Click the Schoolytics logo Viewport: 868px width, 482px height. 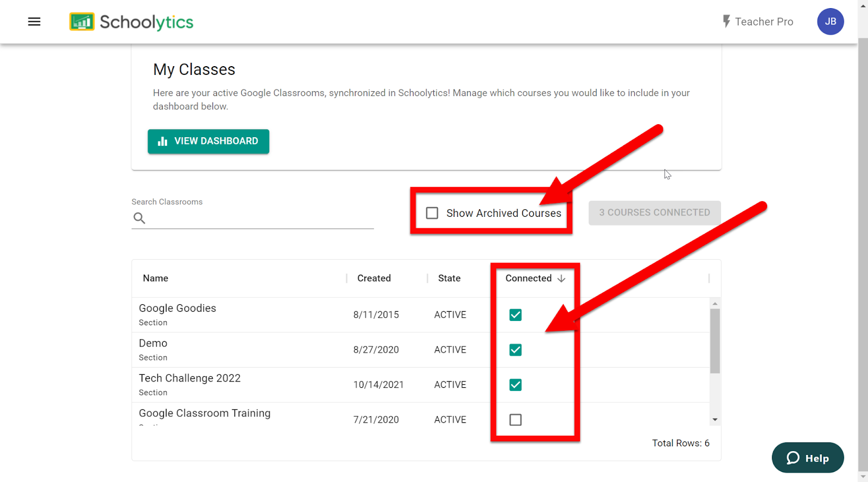pos(131,22)
